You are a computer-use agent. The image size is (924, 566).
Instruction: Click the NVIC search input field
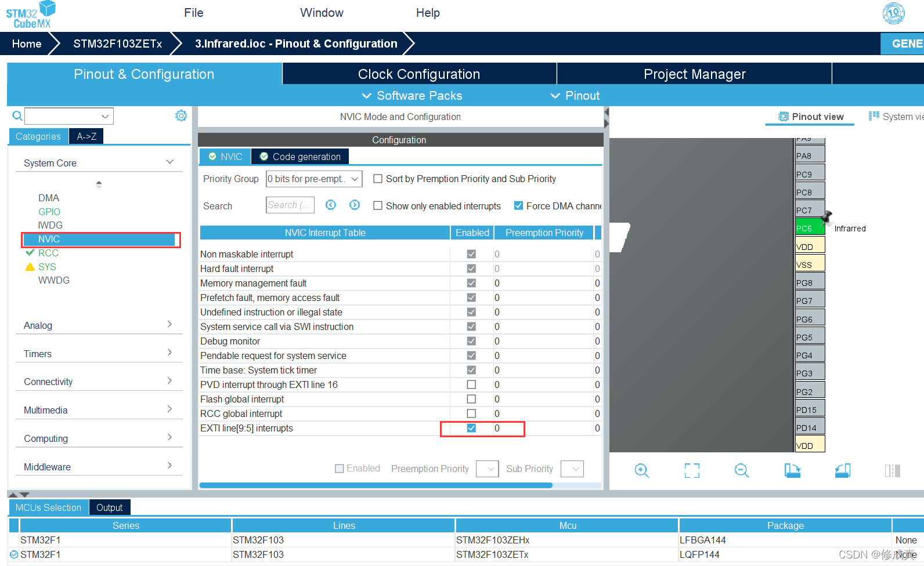click(290, 205)
